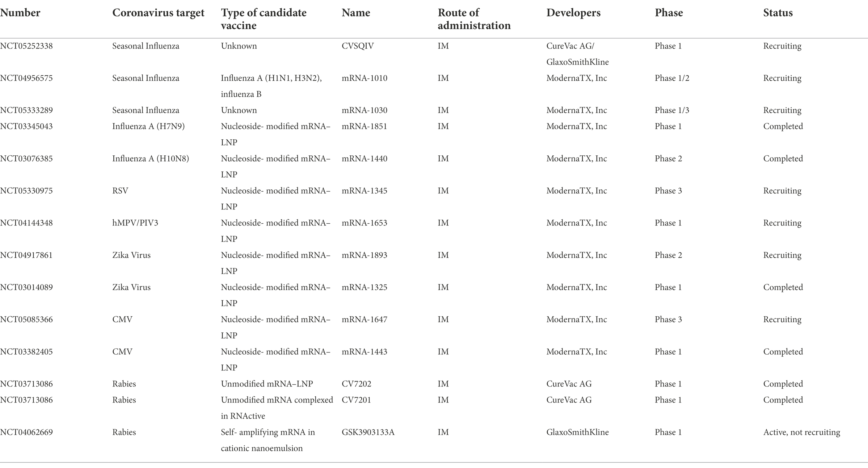Select trial number NCT03382405
Image resolution: width=868 pixels, height=468 pixels.
click(26, 352)
